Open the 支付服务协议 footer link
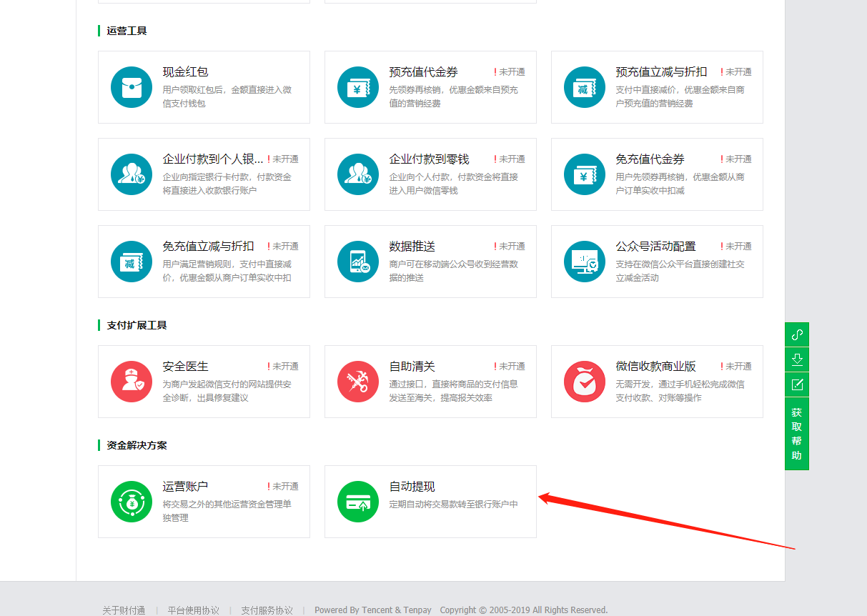The height and width of the screenshot is (616, 867). click(x=267, y=610)
